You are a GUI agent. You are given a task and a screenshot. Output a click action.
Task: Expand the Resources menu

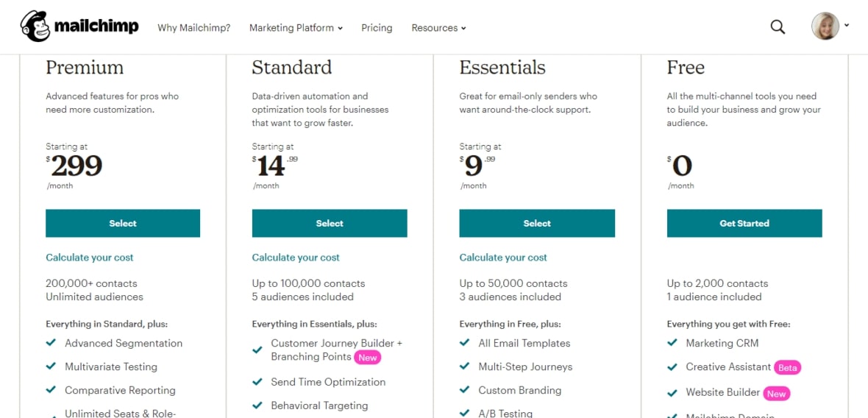438,28
